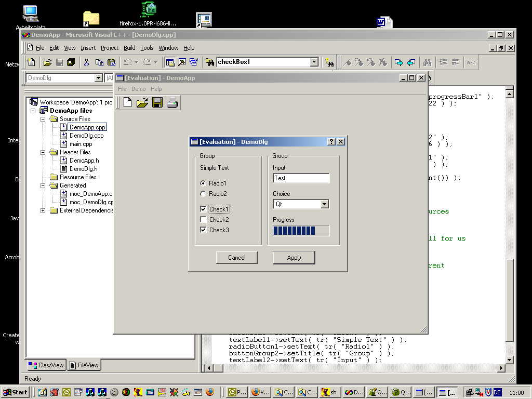Click the Cut scissors icon in toolbar

[x=86, y=62]
